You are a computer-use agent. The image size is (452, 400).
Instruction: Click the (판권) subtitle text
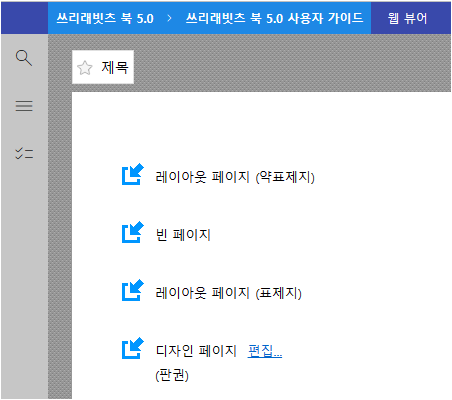(172, 375)
